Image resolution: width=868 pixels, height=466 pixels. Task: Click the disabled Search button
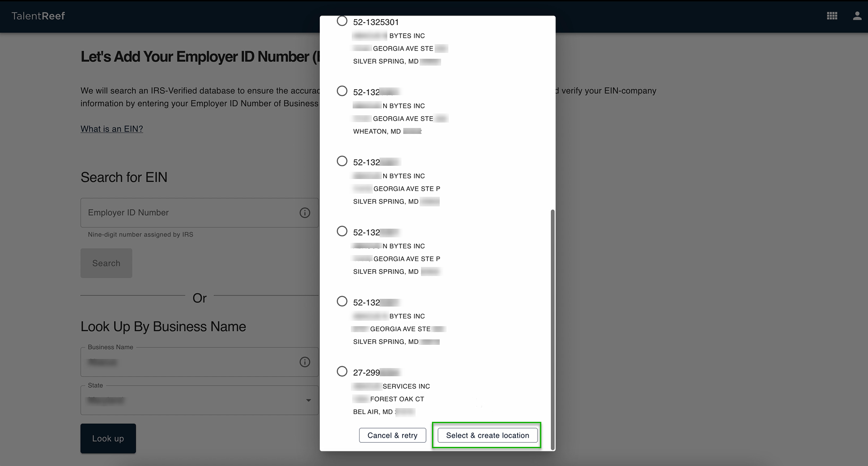click(106, 263)
